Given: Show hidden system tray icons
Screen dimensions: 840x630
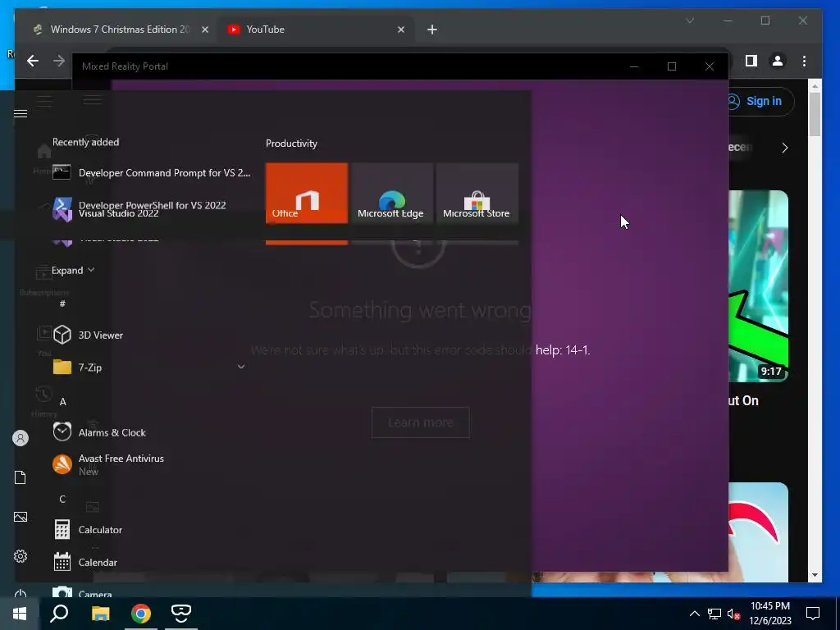Looking at the screenshot, I should (694, 614).
